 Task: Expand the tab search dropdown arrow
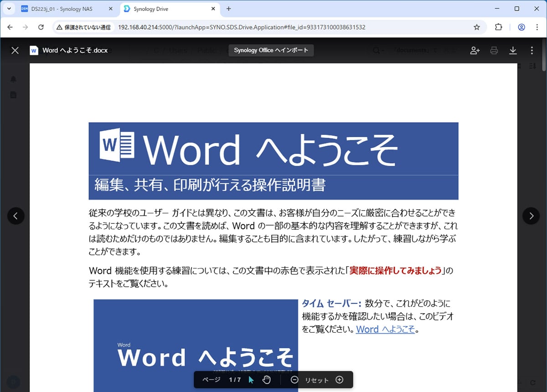(9, 9)
